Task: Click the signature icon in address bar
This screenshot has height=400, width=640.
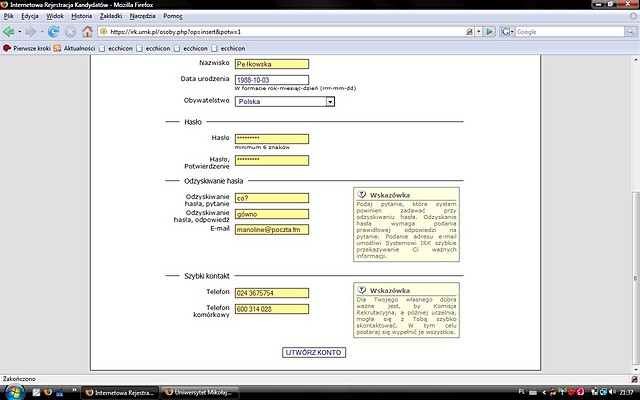Action: pos(470,31)
